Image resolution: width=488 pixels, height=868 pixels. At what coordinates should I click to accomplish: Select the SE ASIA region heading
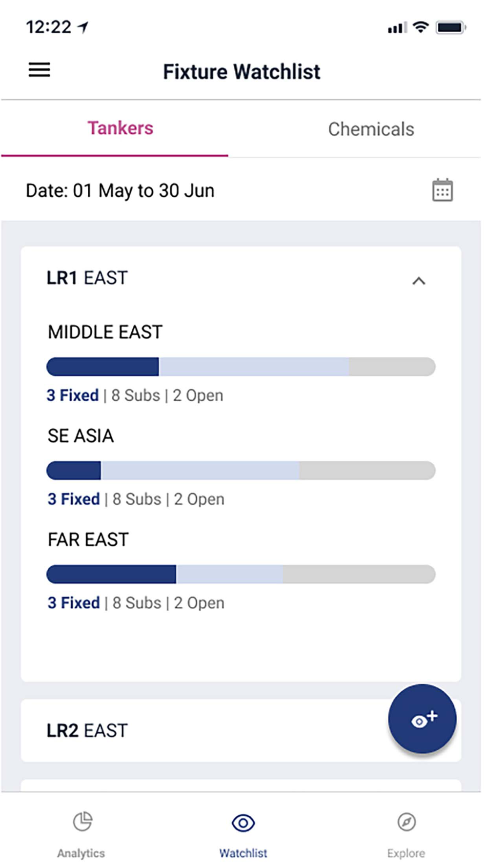pyautogui.click(x=81, y=436)
